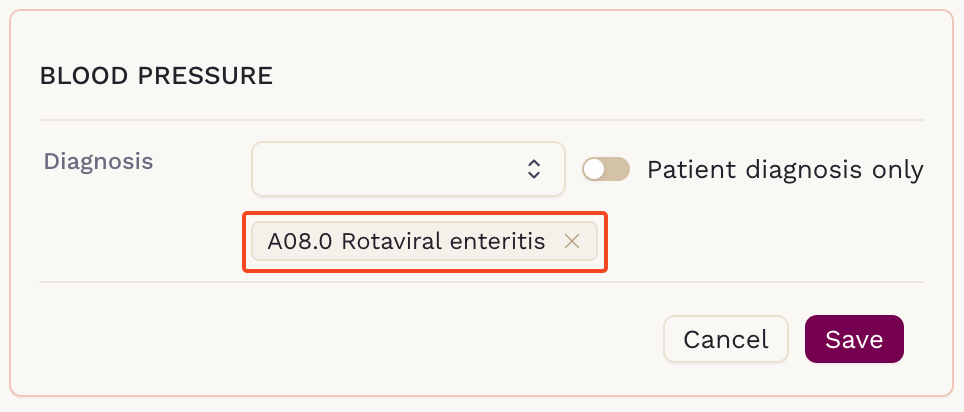Image resolution: width=964 pixels, height=412 pixels.
Task: Enable Patient diagnosis only filter
Action: click(606, 169)
